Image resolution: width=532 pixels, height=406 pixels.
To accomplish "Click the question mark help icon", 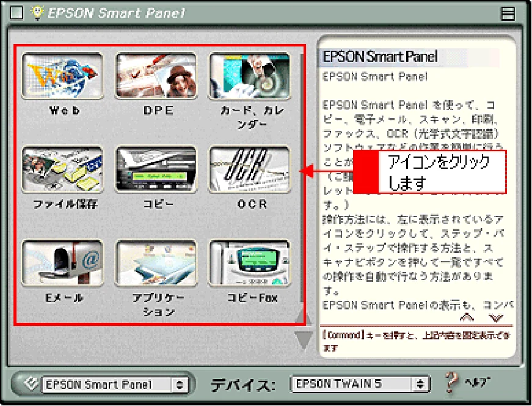I will (x=452, y=382).
